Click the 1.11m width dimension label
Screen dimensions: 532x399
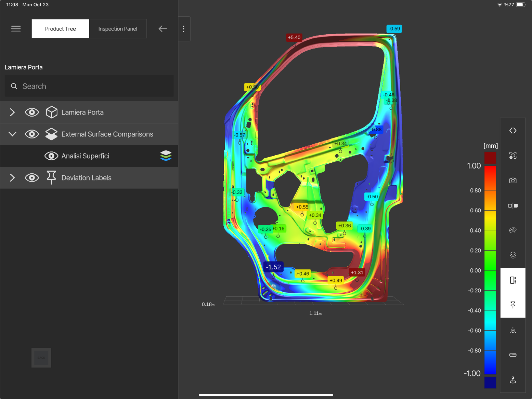tap(315, 313)
